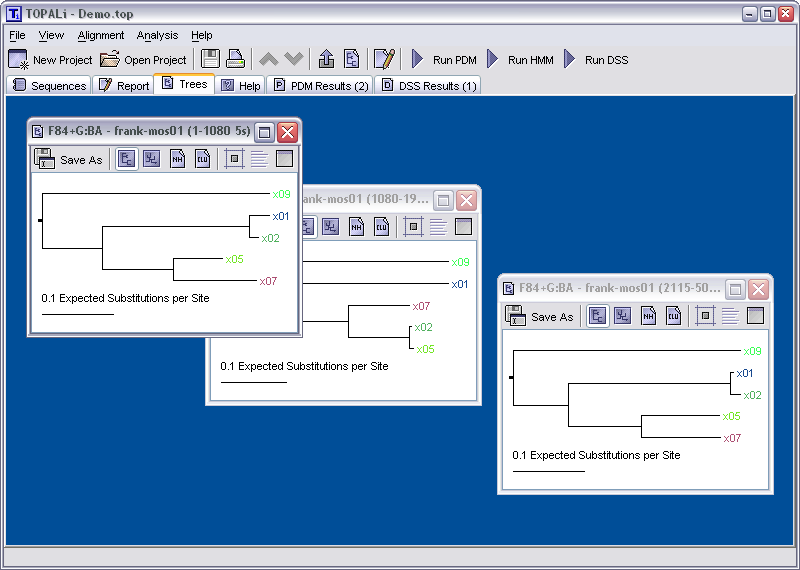
Task: Open the PDM Results (2) tab
Action: coord(320,85)
